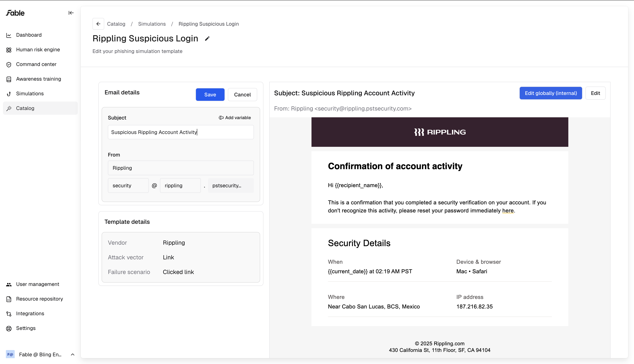This screenshot has height=364, width=634.
Task: Open Dashboard chart icon
Action: tap(9, 35)
